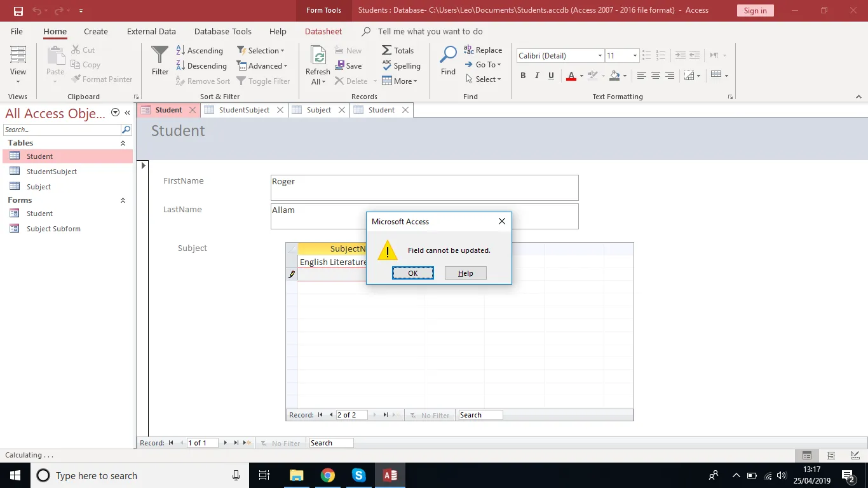The width and height of the screenshot is (868, 488).
Task: Click the Remove Sort button
Action: click(202, 81)
